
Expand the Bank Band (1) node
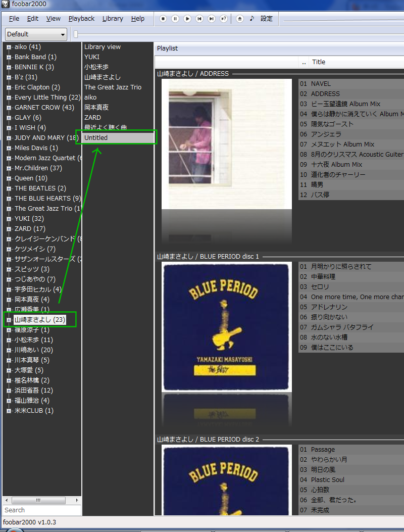pyautogui.click(x=9, y=57)
